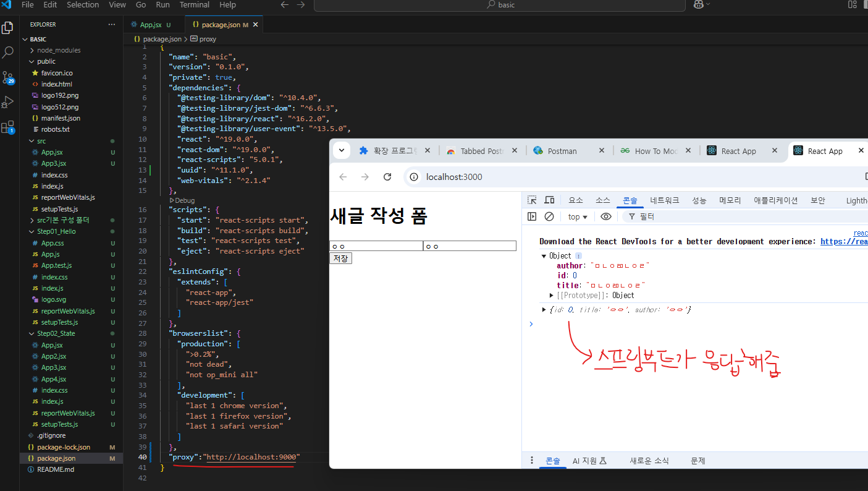
Task: Expand the node_modules folder
Action: [59, 50]
